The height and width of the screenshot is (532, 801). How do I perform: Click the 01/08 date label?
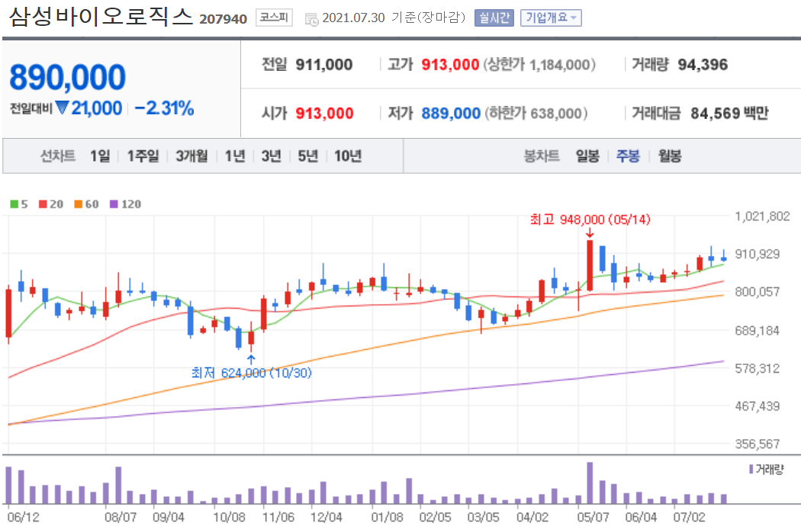click(x=388, y=518)
